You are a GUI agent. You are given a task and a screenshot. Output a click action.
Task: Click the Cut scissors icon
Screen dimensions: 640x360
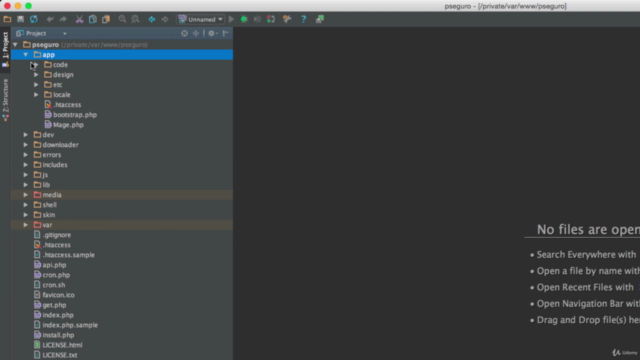tap(80, 19)
